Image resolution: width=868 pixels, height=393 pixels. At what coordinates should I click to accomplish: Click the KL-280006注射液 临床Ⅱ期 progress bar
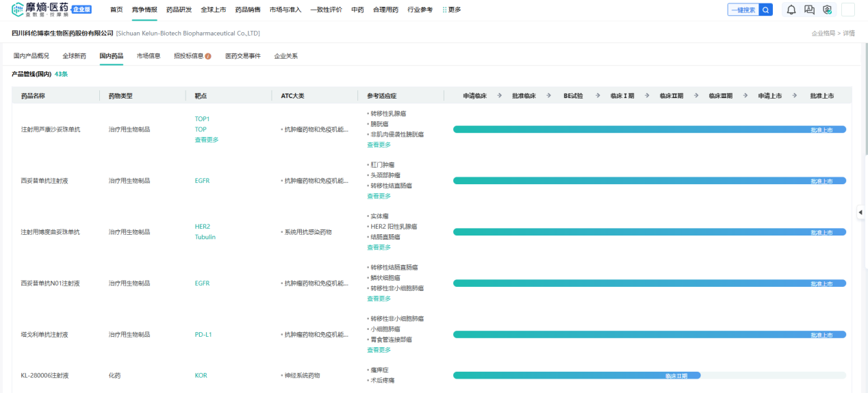click(576, 375)
